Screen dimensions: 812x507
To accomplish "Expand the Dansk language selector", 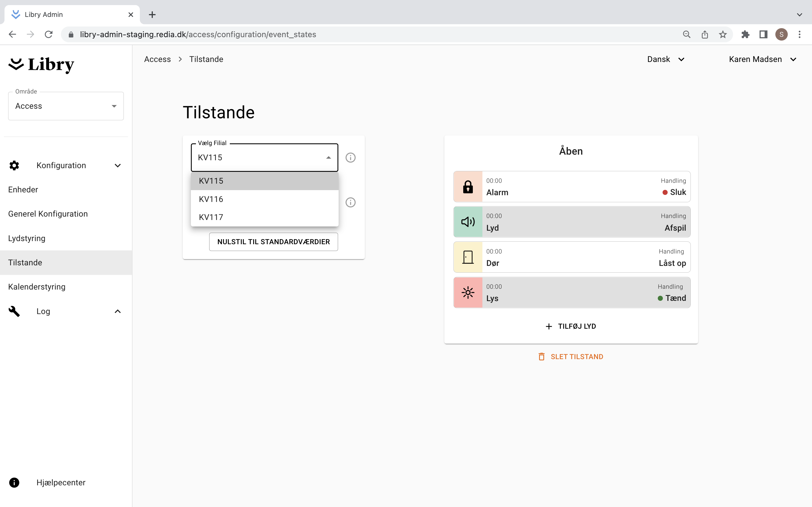I will pos(666,59).
